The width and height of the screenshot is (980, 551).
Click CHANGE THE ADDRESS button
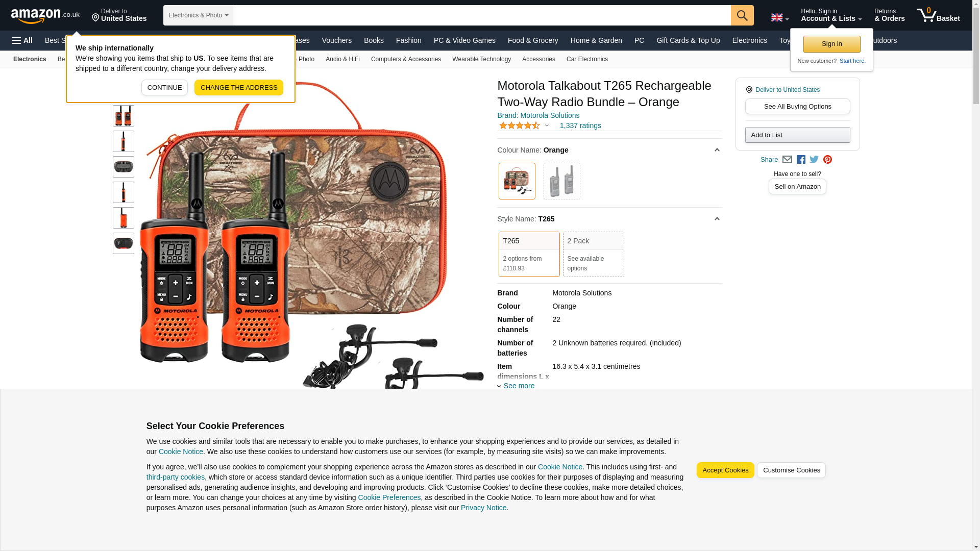click(x=239, y=87)
